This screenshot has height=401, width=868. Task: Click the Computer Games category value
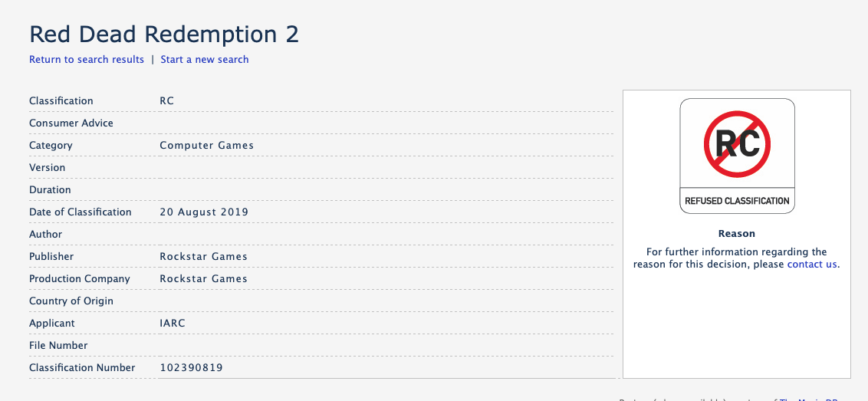pyautogui.click(x=207, y=145)
